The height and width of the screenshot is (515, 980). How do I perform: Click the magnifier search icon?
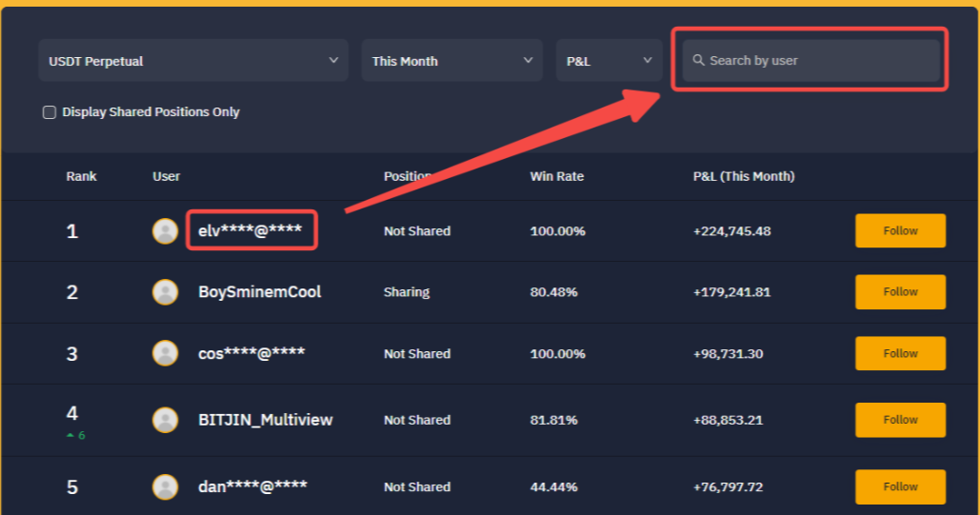[x=699, y=61]
